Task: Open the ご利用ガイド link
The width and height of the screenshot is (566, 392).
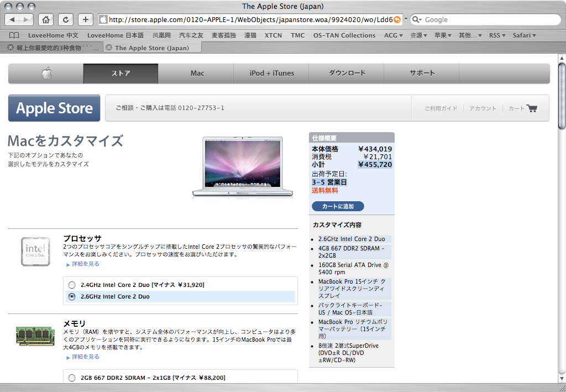Action: pyautogui.click(x=441, y=108)
